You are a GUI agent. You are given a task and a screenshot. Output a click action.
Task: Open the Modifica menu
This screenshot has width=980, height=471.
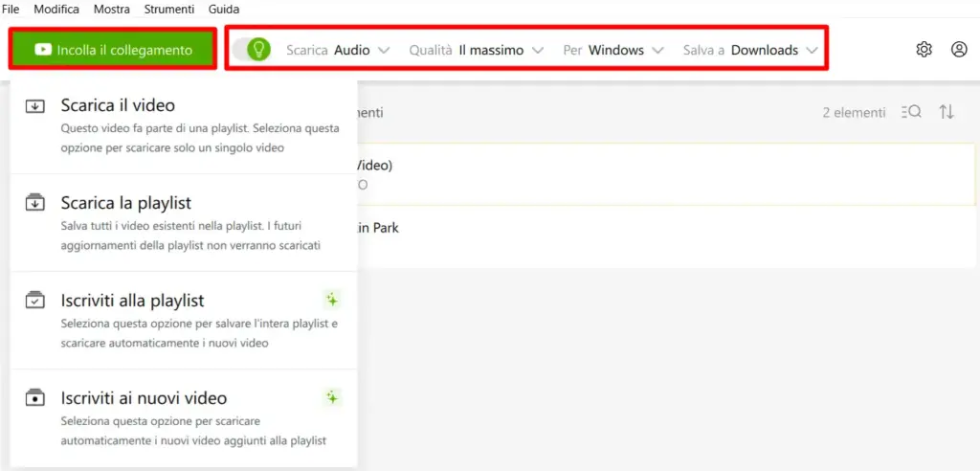pyautogui.click(x=56, y=10)
